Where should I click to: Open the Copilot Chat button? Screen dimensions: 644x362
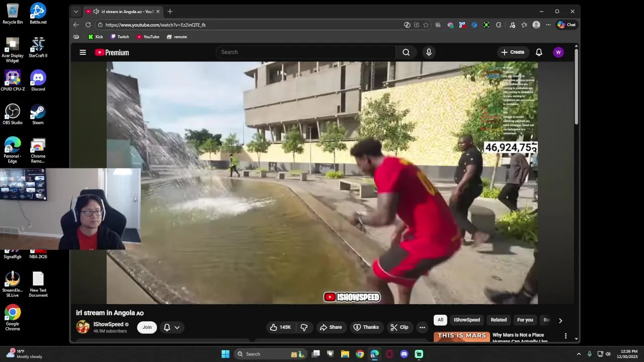pyautogui.click(x=567, y=25)
